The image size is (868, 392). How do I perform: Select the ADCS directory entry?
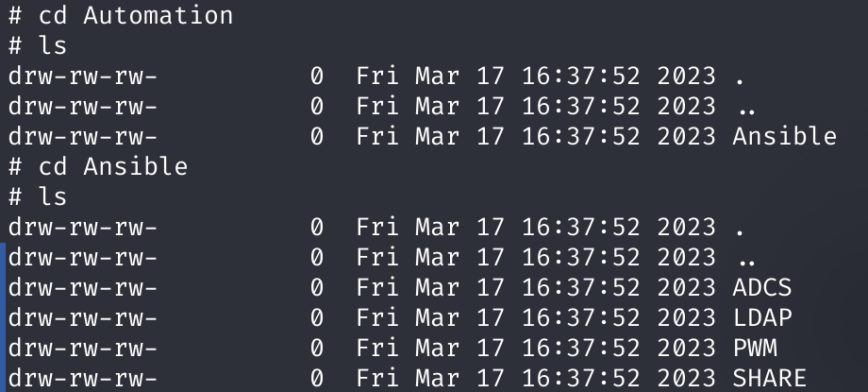[x=762, y=288]
